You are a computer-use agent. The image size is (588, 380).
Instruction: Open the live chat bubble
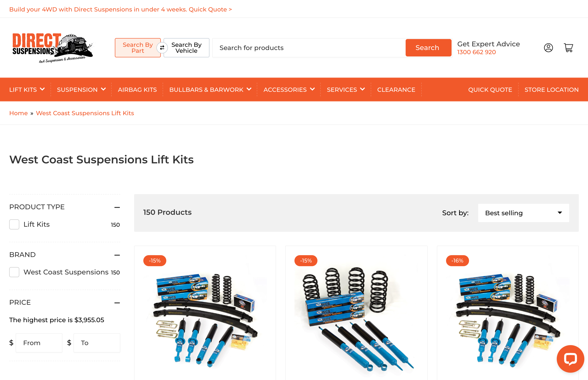570,358
